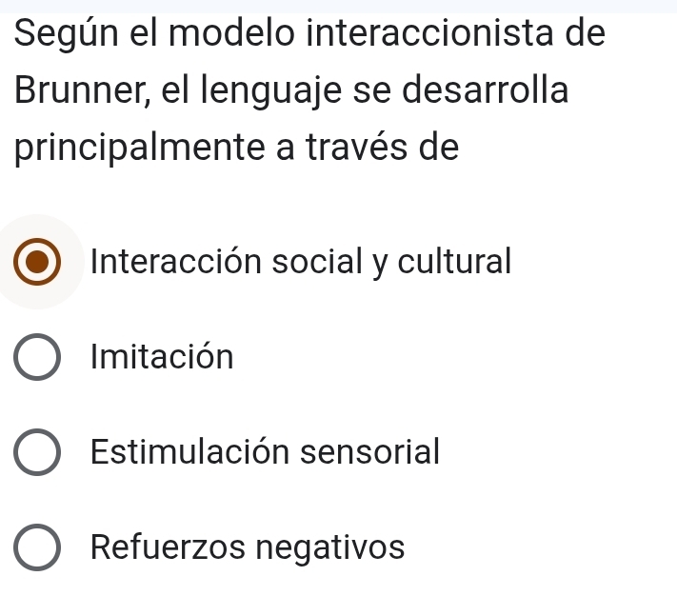
Task: Click the word 'través' in the question
Action: click(359, 149)
